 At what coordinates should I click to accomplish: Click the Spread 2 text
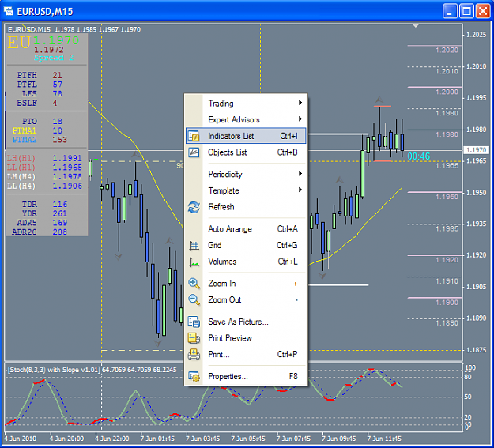pyautogui.click(x=54, y=58)
